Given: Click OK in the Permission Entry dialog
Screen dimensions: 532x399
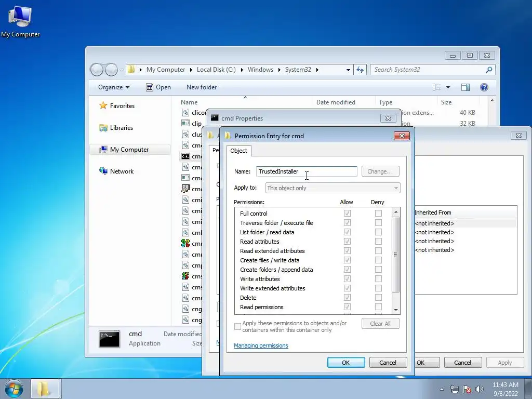Looking at the screenshot, I should (345, 362).
